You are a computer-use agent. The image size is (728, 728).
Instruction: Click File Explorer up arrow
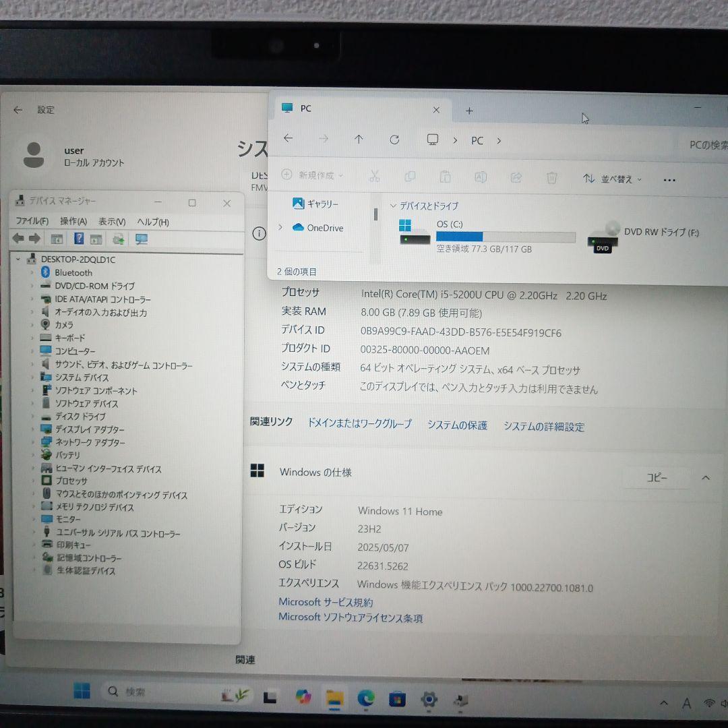(x=359, y=139)
